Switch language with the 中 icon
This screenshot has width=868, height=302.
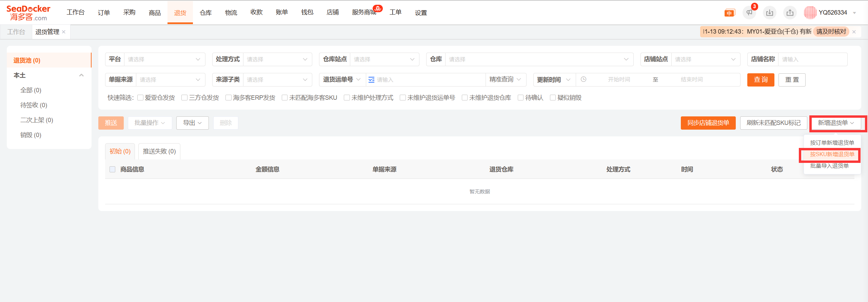coord(729,13)
